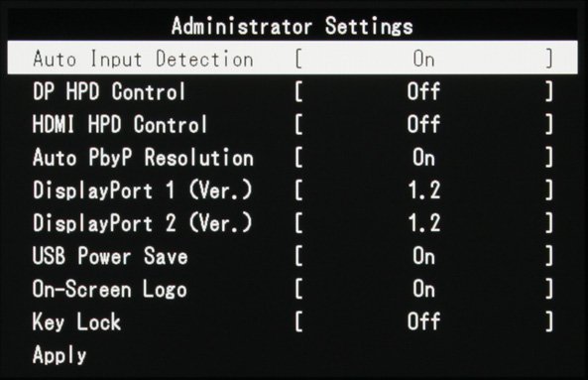Select the On-Screen Logo setting
The height and width of the screenshot is (380, 588).
109,290
